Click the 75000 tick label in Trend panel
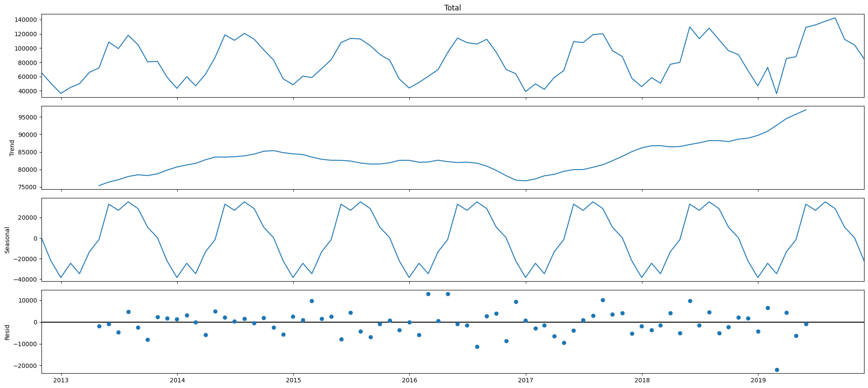The height and width of the screenshot is (388, 868). coord(27,187)
